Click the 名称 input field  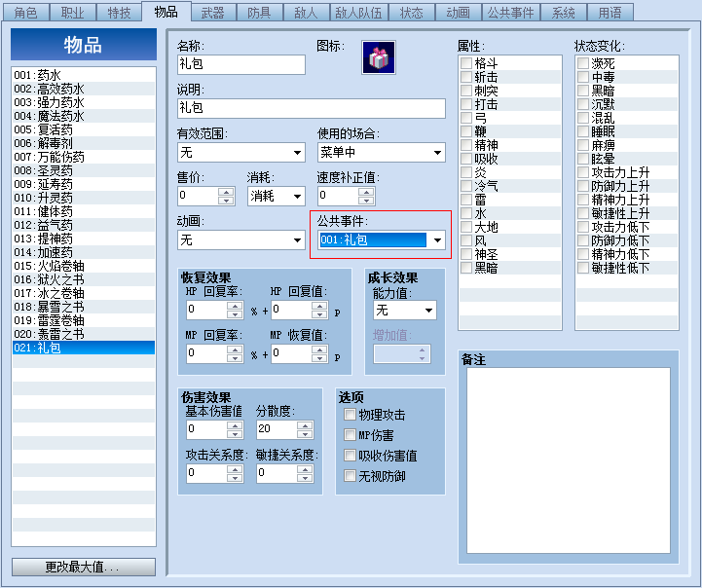(x=241, y=64)
